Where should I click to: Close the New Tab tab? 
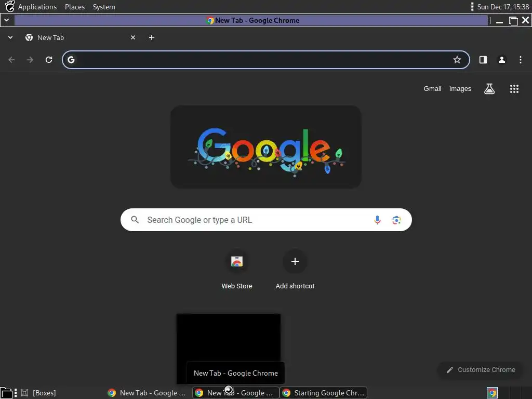point(133,37)
